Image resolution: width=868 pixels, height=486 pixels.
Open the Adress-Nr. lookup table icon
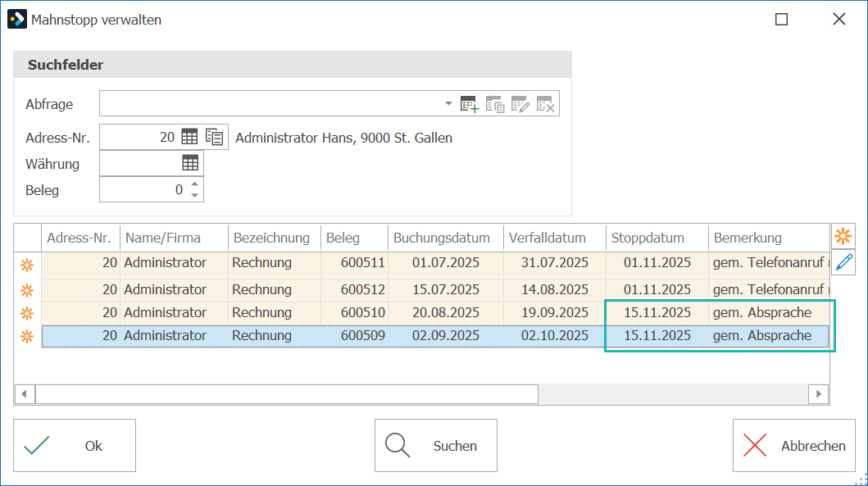pos(189,137)
